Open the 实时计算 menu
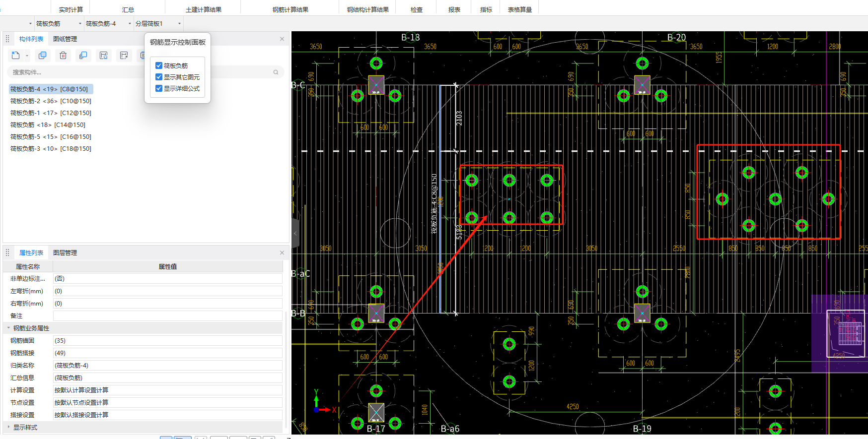 pos(71,9)
